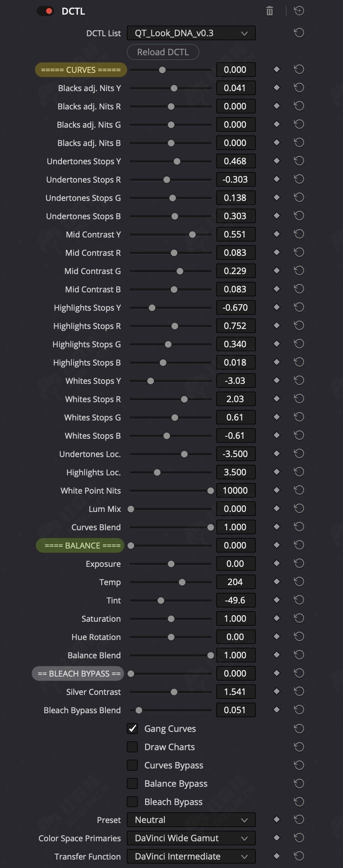Click the White Point Nits value field

pyautogui.click(x=235, y=490)
